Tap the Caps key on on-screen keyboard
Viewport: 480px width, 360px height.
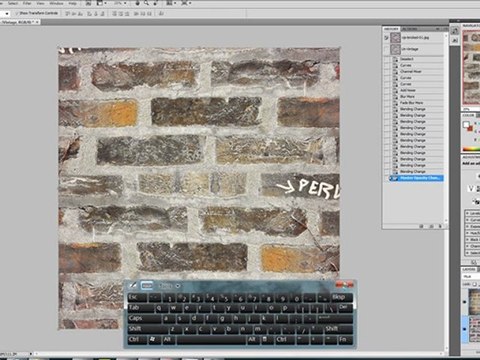coord(145,319)
